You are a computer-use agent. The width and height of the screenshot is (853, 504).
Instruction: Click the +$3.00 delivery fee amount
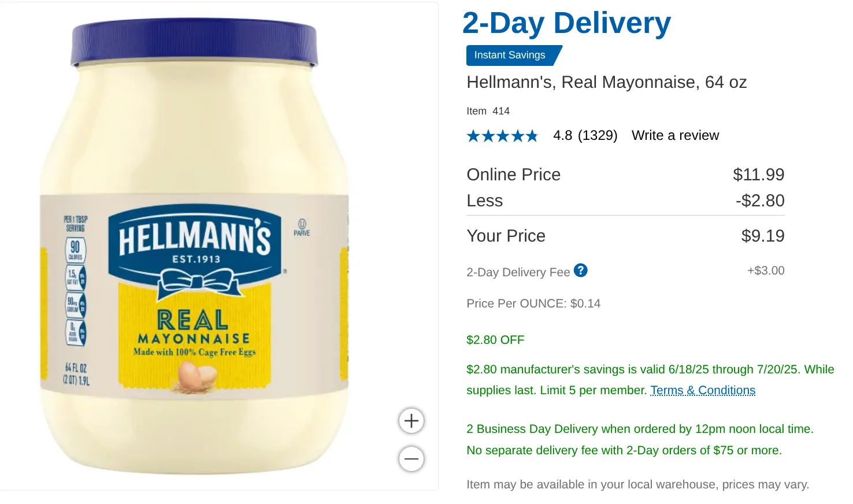pyautogui.click(x=766, y=270)
